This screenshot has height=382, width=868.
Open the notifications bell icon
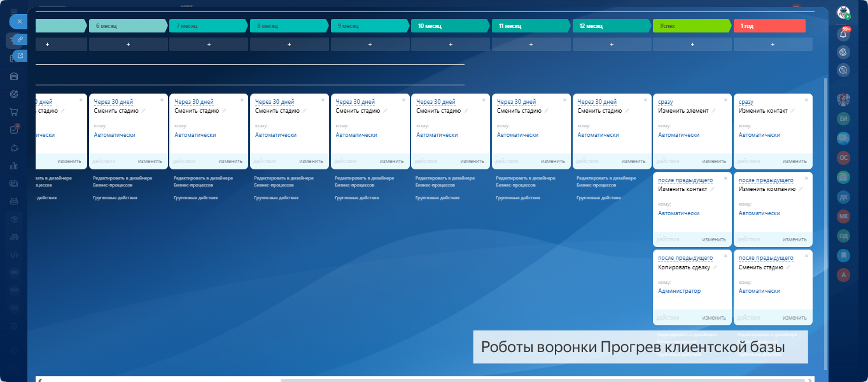pos(844,35)
